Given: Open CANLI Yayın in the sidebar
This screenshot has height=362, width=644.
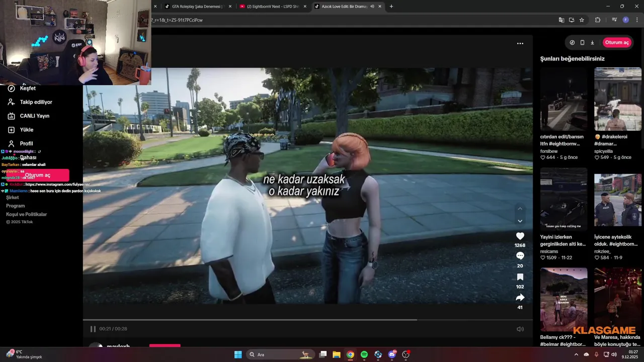Looking at the screenshot, I should point(35,116).
